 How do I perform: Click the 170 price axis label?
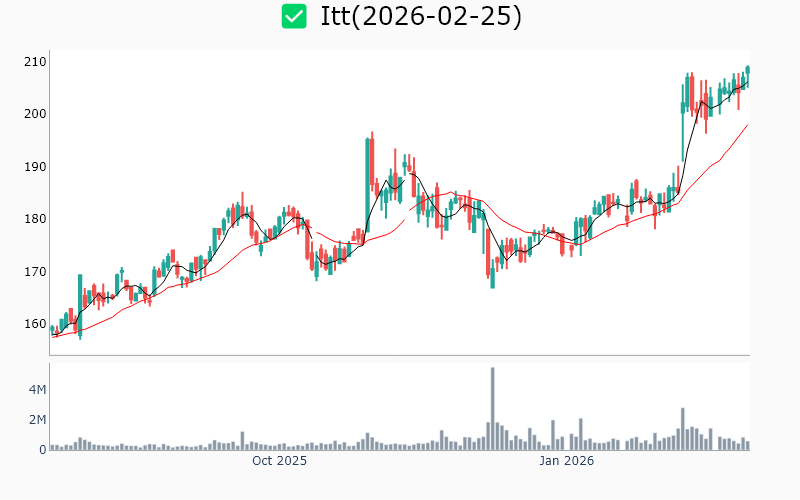pos(36,272)
